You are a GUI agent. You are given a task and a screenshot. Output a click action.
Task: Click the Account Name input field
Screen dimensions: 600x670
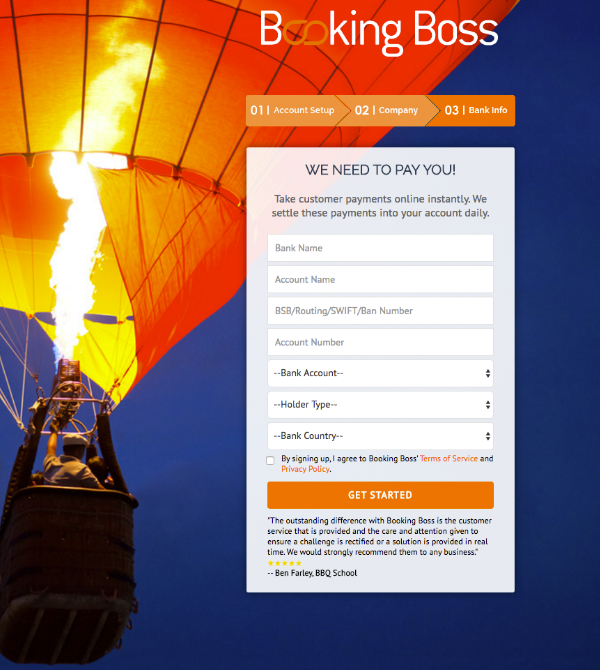tap(380, 279)
